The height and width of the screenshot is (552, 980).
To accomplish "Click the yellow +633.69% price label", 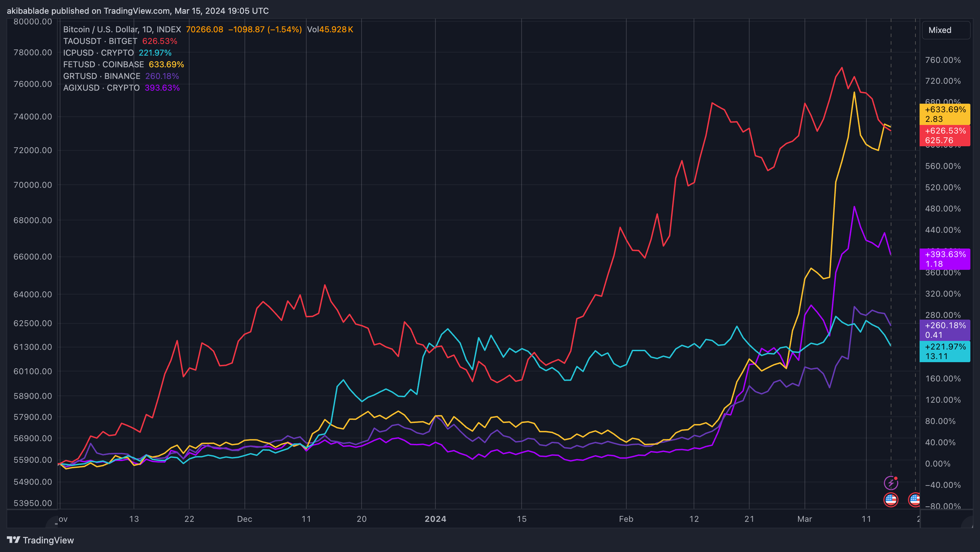I will point(945,114).
